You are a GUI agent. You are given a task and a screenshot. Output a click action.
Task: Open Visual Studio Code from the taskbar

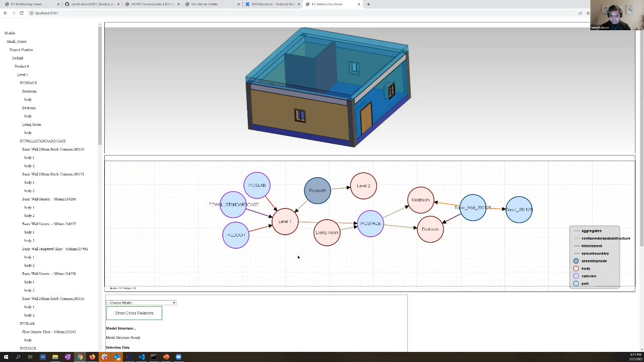[142, 357]
